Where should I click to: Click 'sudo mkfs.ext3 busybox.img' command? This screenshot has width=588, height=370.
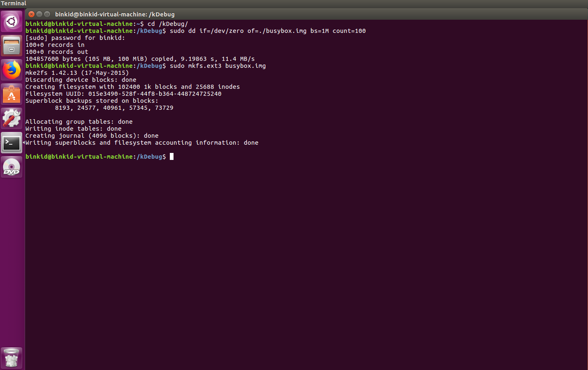tap(218, 66)
